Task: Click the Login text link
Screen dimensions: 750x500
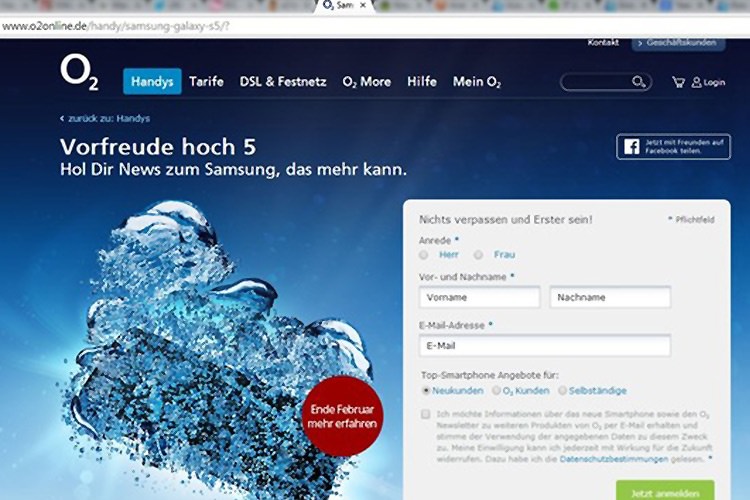Action: [714, 82]
